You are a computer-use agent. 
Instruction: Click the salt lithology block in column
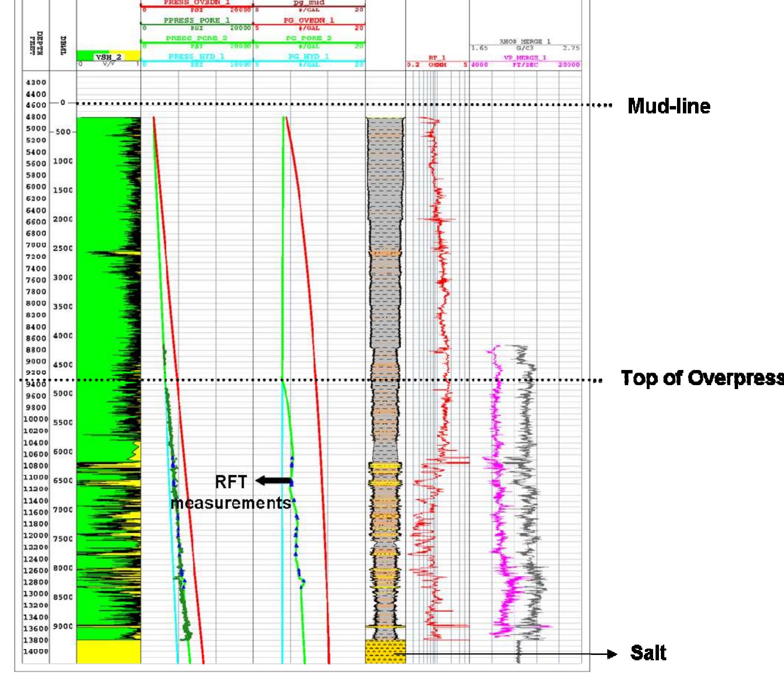point(385,651)
